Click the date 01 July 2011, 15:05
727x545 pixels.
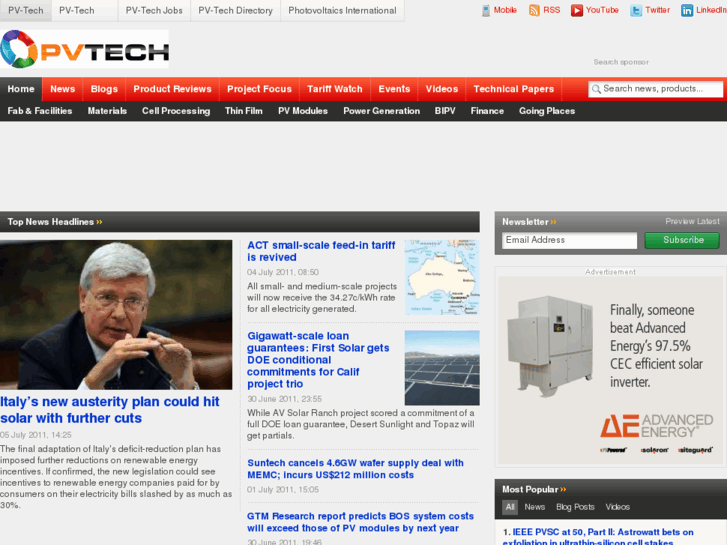[283, 490]
